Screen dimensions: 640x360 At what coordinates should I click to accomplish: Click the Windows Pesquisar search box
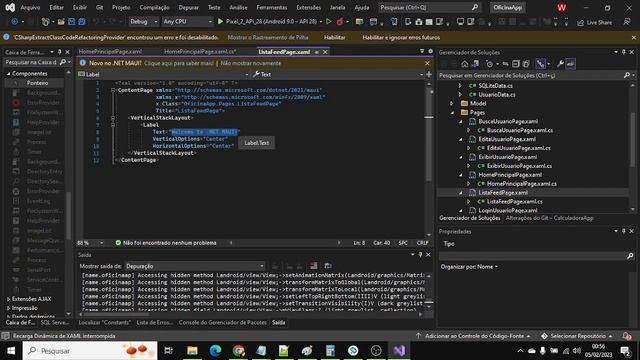click(x=90, y=351)
